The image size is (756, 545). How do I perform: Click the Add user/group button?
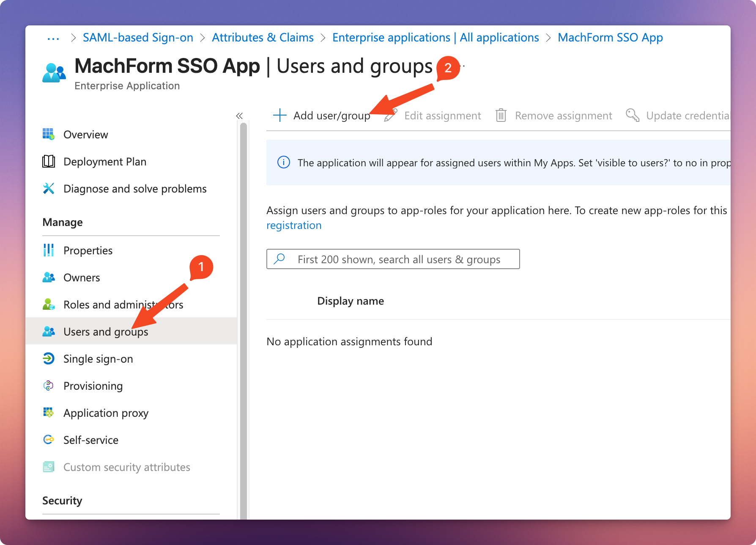pyautogui.click(x=322, y=116)
